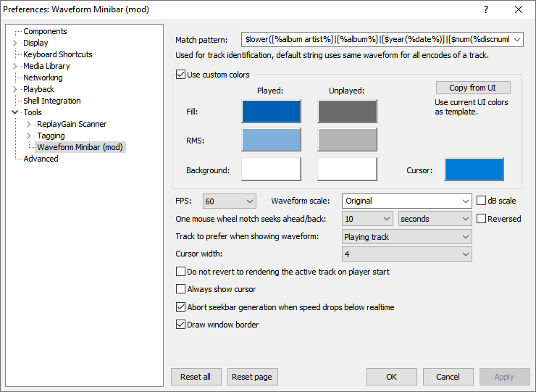536x392 pixels.
Task: Check the Always show cursor option
Action: [181, 289]
